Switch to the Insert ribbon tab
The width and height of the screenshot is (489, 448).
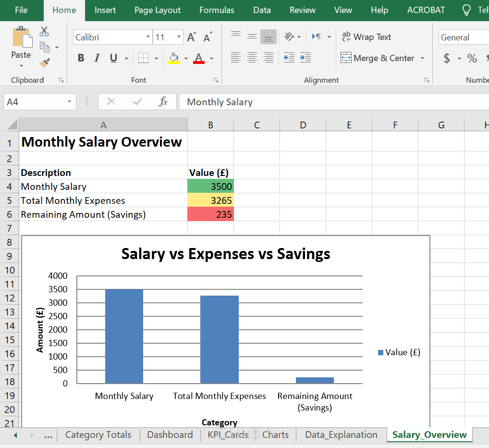coord(105,10)
